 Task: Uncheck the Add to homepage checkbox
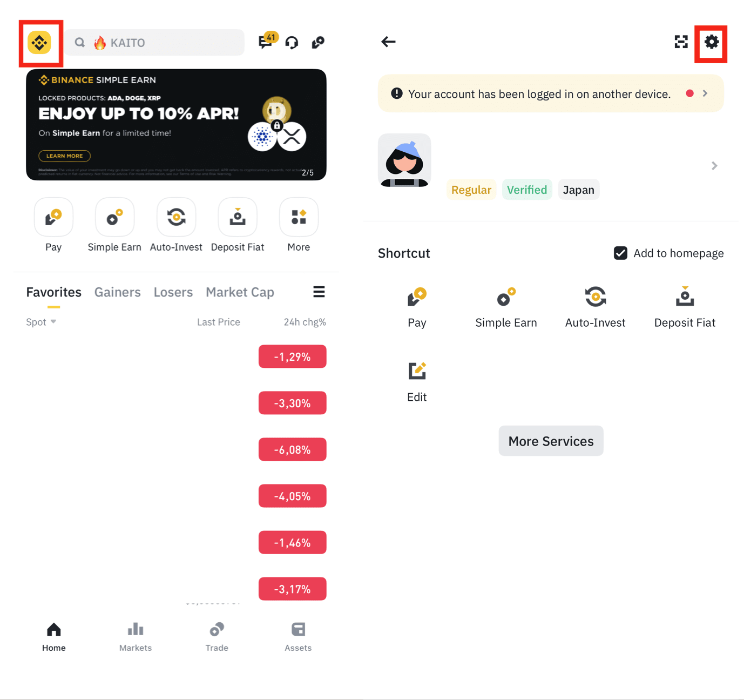(x=620, y=253)
